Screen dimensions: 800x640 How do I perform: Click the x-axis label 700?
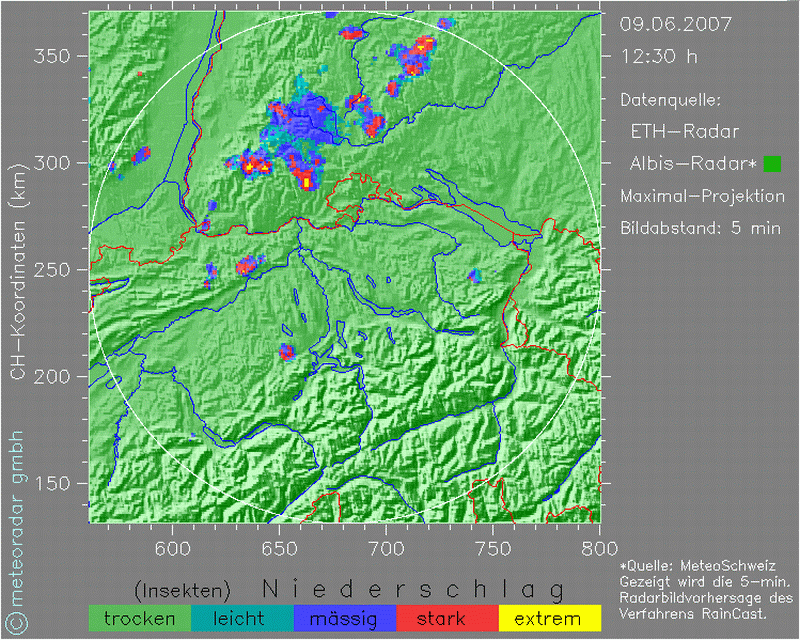point(386,549)
